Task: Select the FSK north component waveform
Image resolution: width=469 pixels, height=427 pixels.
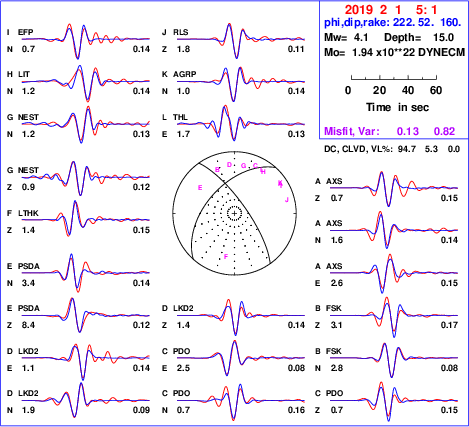Action: (x=394, y=359)
